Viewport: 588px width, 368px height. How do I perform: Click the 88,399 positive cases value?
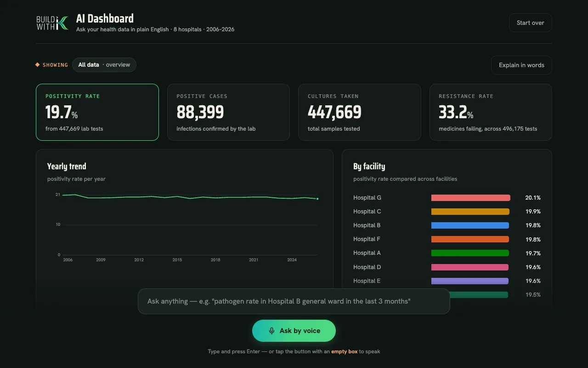tap(200, 112)
